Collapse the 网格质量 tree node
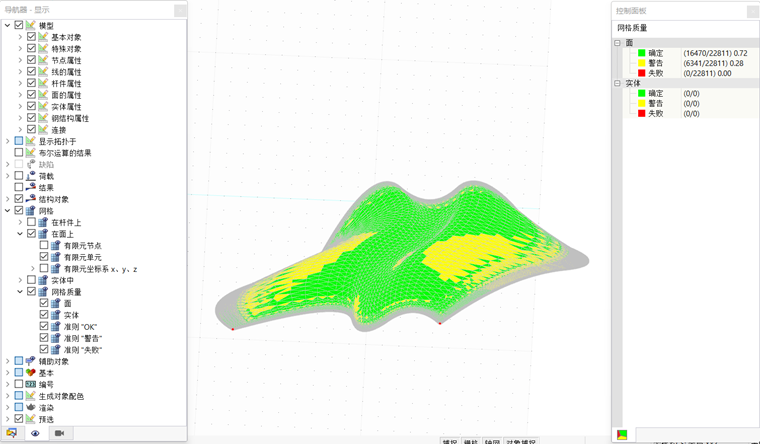Image resolution: width=760 pixels, height=444 pixels. coord(20,292)
